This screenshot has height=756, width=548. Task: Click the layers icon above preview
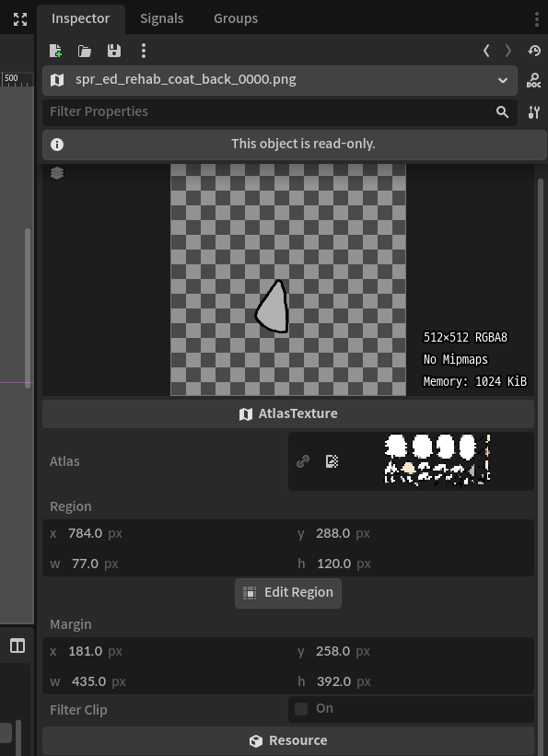(x=57, y=173)
